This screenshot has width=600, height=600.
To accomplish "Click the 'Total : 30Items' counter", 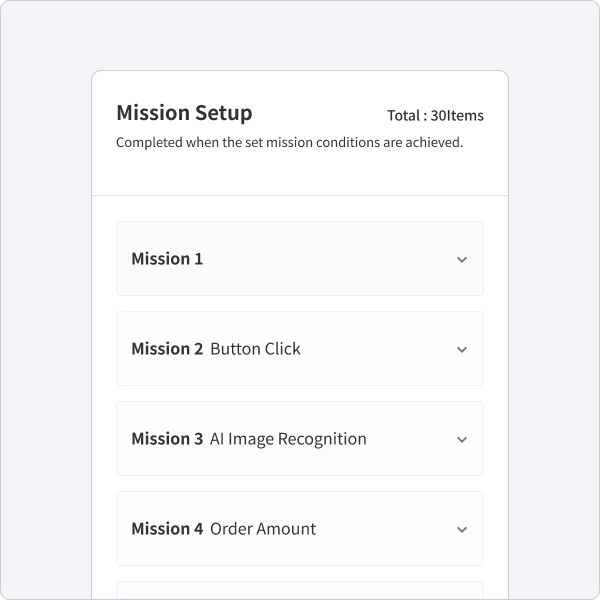I will (435, 115).
